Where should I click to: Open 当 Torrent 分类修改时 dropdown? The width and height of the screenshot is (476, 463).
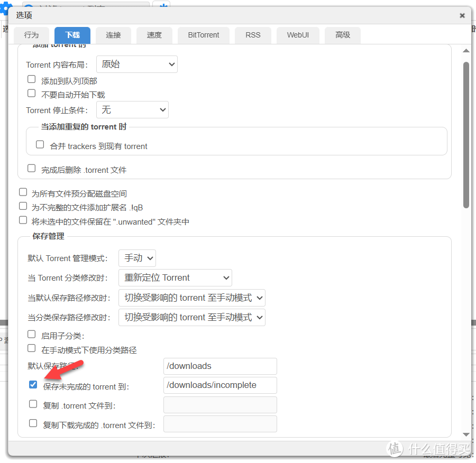(175, 277)
